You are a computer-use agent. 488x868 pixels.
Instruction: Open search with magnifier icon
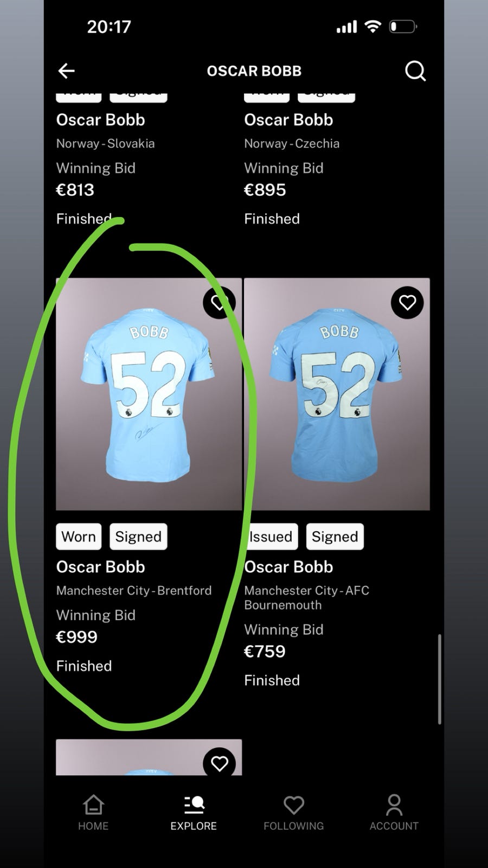[x=415, y=71]
